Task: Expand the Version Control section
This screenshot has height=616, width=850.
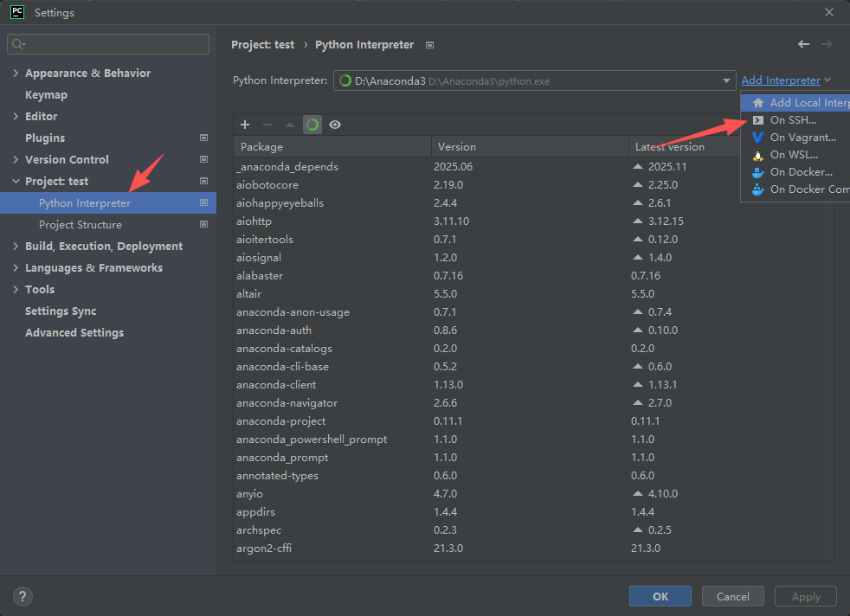Action: 16,160
